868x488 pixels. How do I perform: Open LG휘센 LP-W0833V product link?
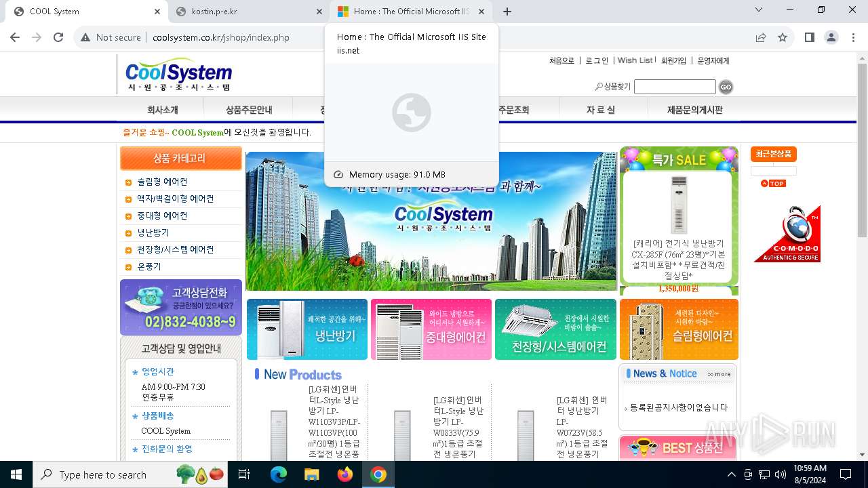click(458, 427)
